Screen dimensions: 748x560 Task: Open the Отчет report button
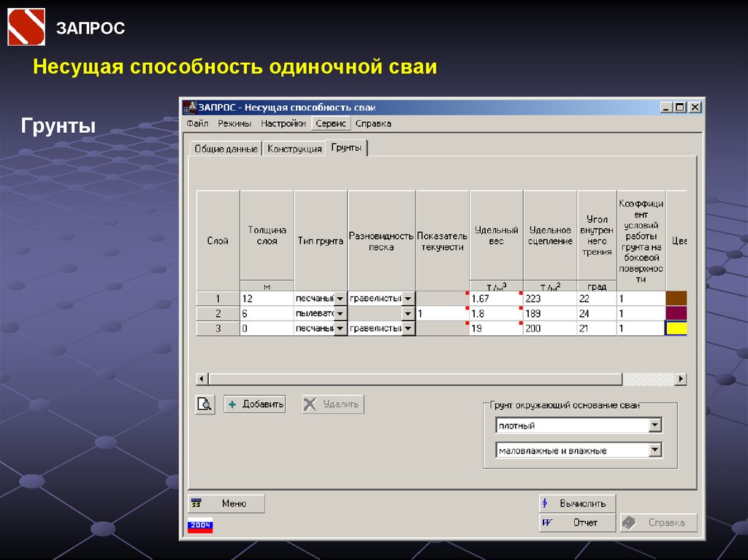(577, 523)
